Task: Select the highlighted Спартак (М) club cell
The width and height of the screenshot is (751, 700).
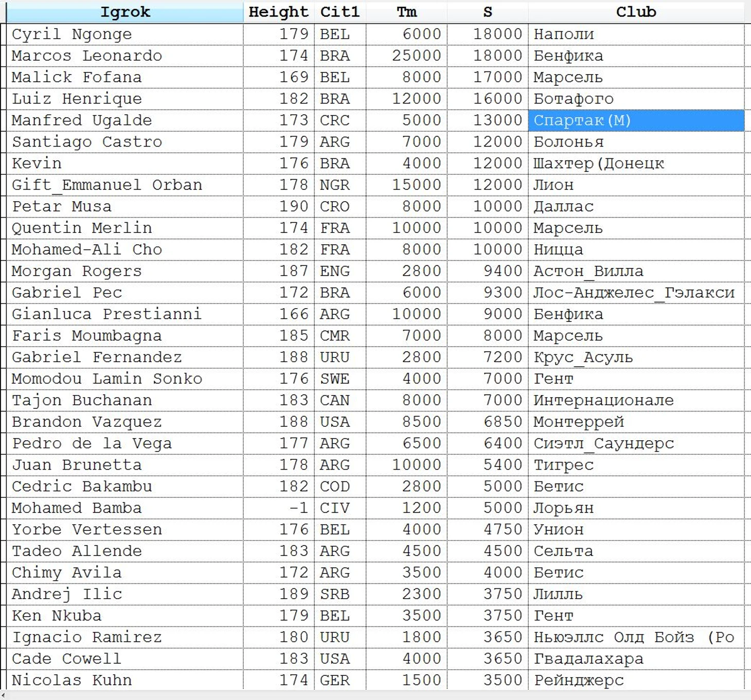Action: coord(636,120)
